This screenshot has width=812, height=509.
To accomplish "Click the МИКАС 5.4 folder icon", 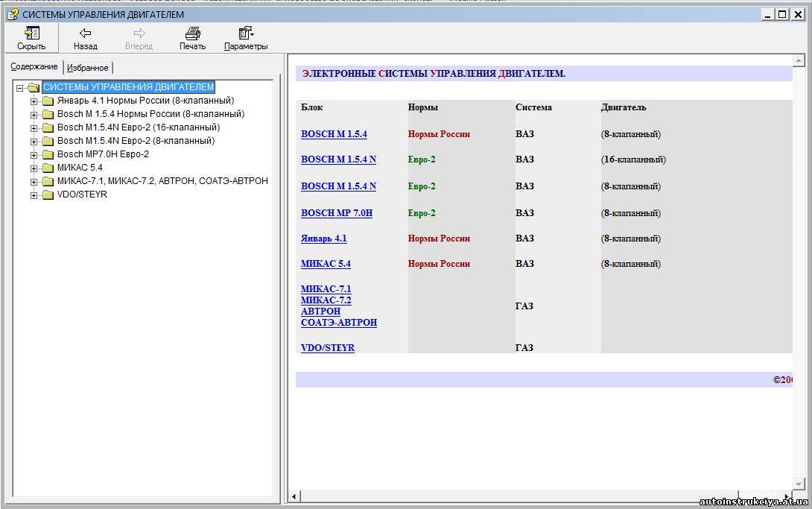I will tap(48, 168).
